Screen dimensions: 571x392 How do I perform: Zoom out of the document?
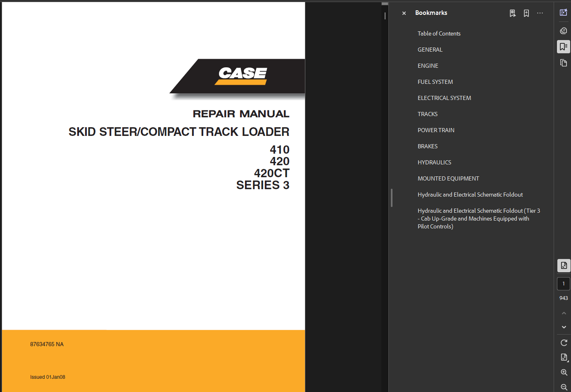click(564, 387)
